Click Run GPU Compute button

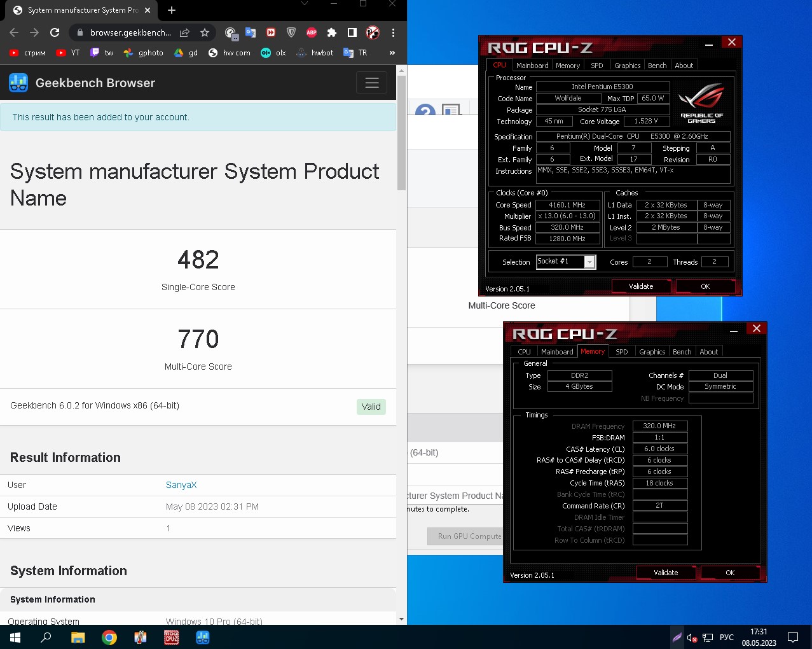(x=465, y=536)
